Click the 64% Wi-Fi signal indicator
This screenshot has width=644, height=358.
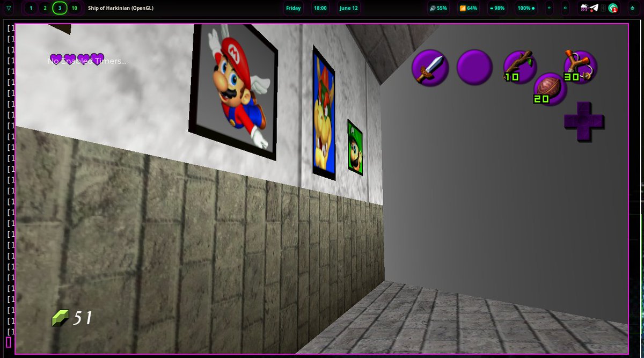469,8
